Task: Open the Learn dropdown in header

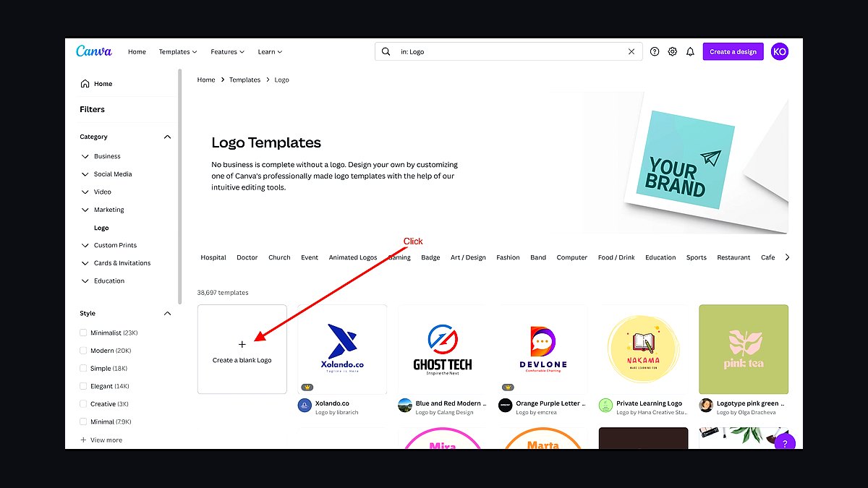Action: click(x=270, y=52)
